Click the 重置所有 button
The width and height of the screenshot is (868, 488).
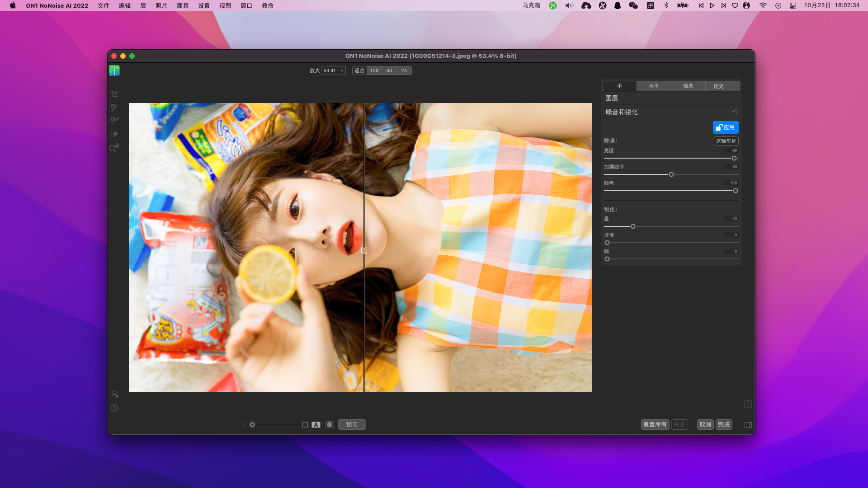[x=655, y=425]
